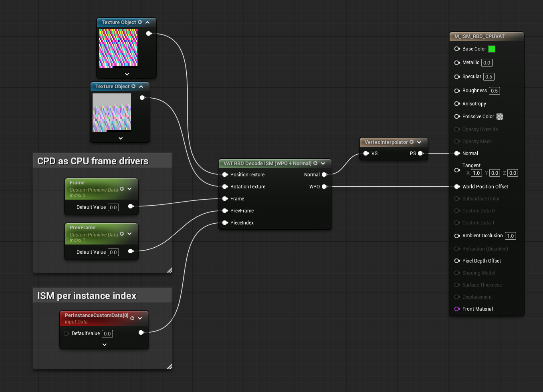Viewport: 543px width, 392px height.
Task: Expand the VAT RBD Decode node chevron
Action: (x=323, y=164)
